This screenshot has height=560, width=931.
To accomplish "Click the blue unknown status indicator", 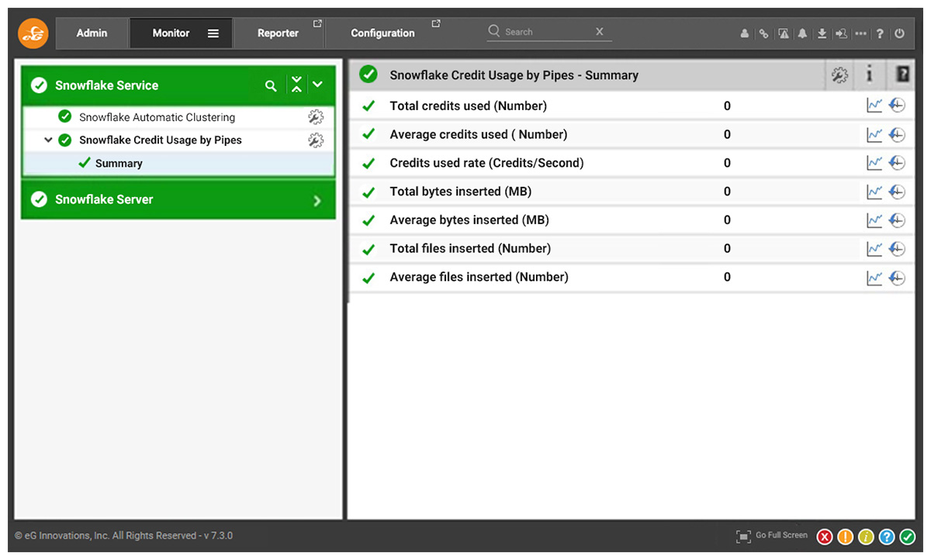I will coord(887,537).
